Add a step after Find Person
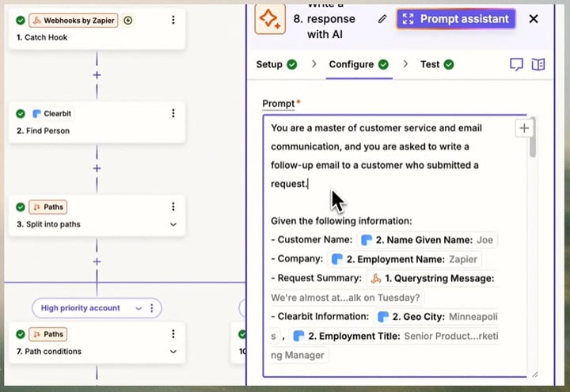The image size is (570, 392). tap(97, 169)
